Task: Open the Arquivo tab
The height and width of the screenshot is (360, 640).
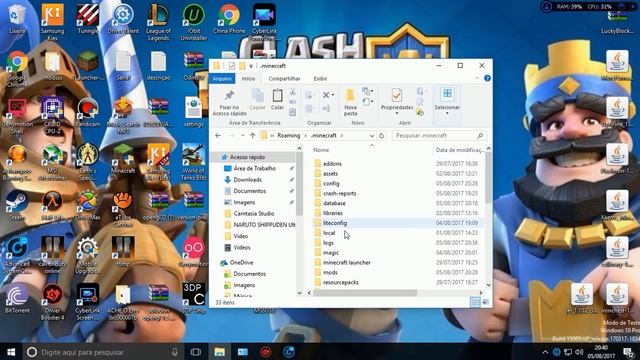Action: pyautogui.click(x=222, y=78)
